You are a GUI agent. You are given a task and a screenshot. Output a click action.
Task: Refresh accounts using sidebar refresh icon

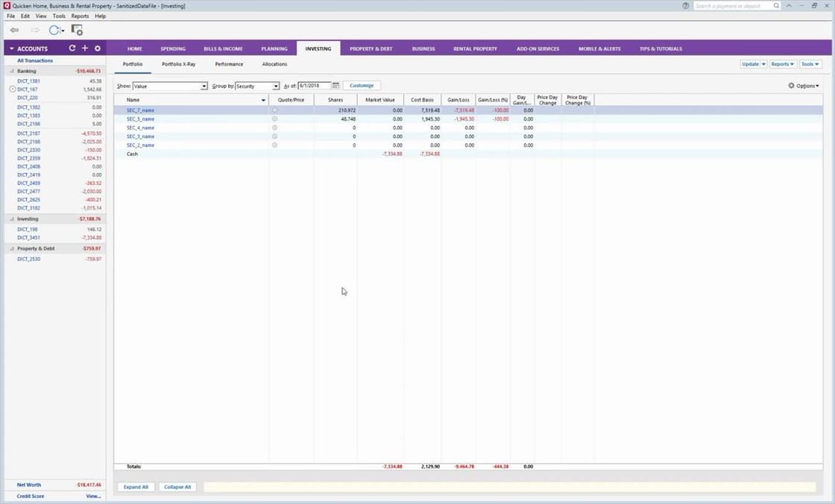(72, 48)
